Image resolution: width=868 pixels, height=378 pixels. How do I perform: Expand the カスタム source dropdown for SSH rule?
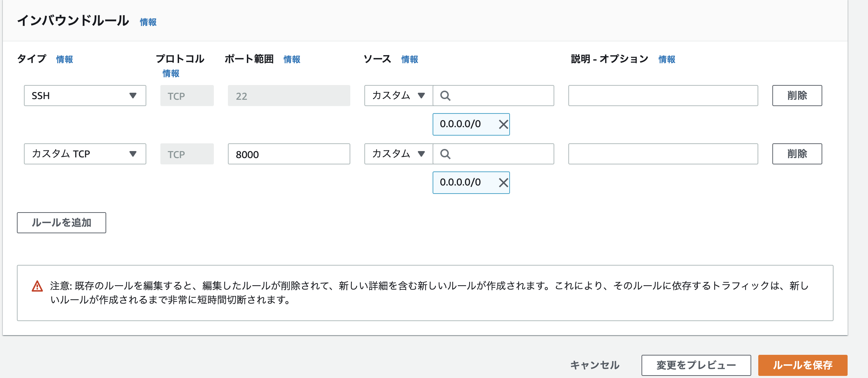pos(398,96)
